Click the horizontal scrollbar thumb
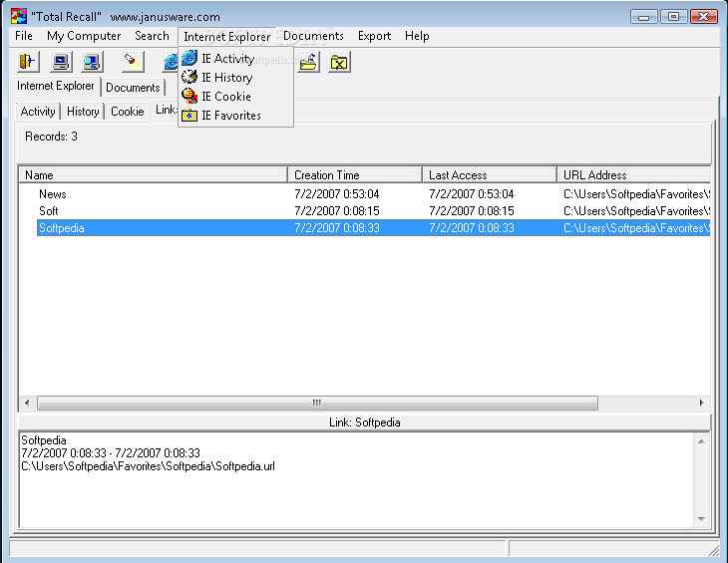This screenshot has width=728, height=563. click(317, 403)
